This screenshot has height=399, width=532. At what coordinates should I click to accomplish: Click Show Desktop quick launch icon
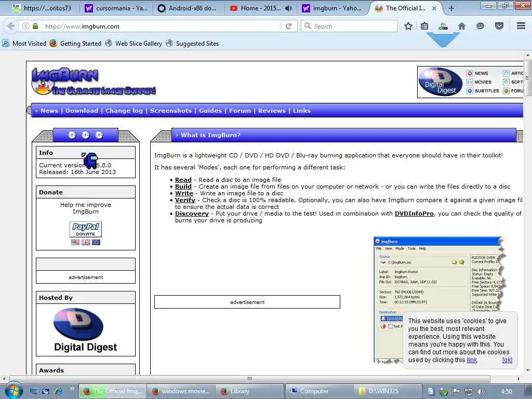tap(34, 391)
